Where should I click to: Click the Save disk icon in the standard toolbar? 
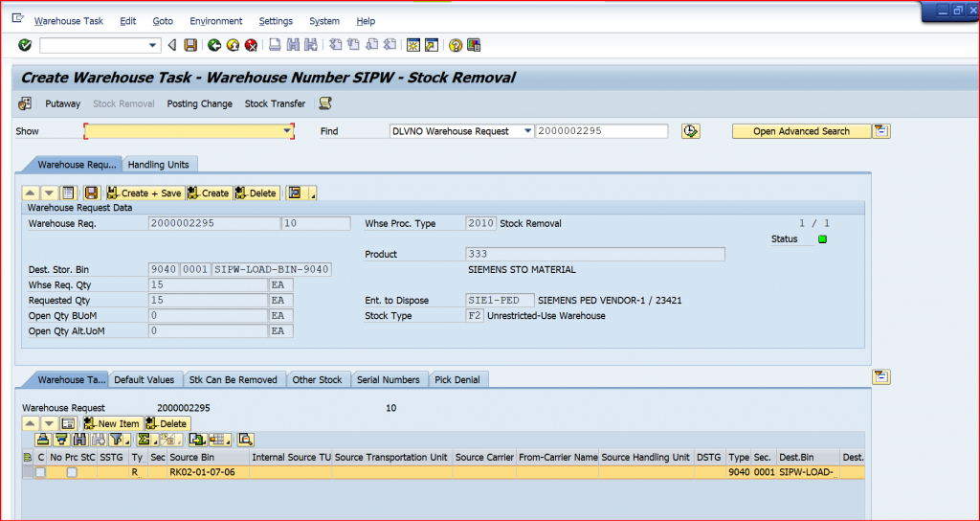[190, 45]
